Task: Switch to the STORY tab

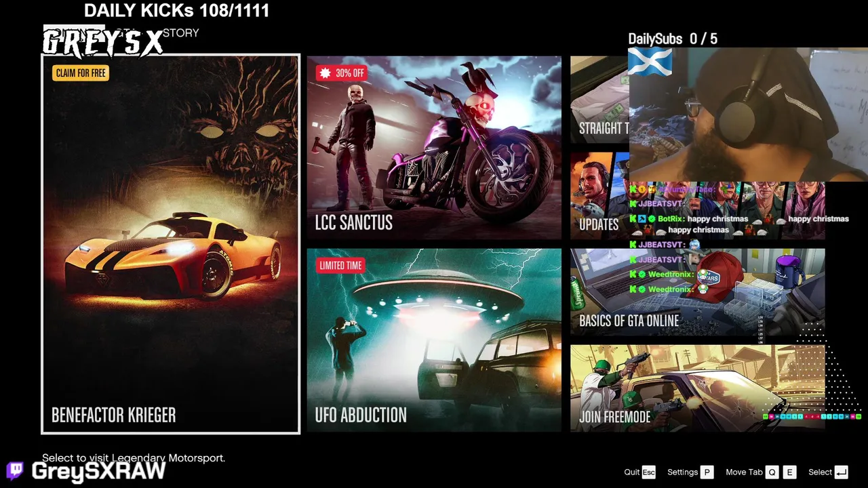Action: pyautogui.click(x=180, y=33)
